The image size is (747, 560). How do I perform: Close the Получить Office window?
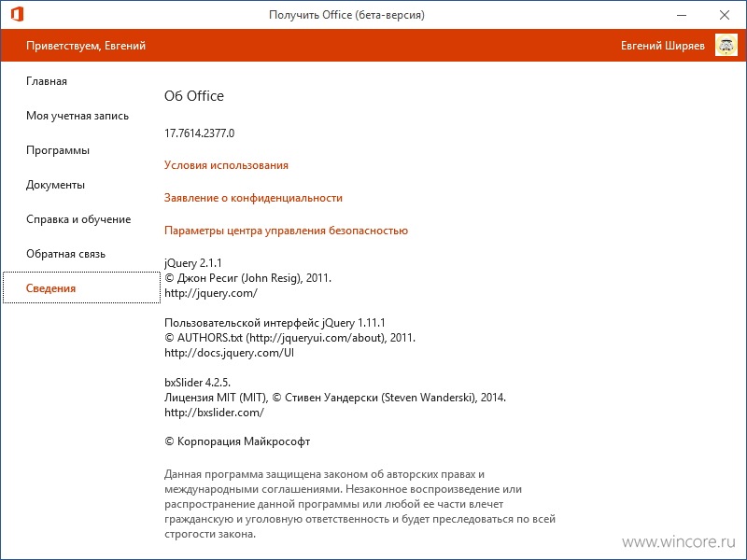point(725,15)
